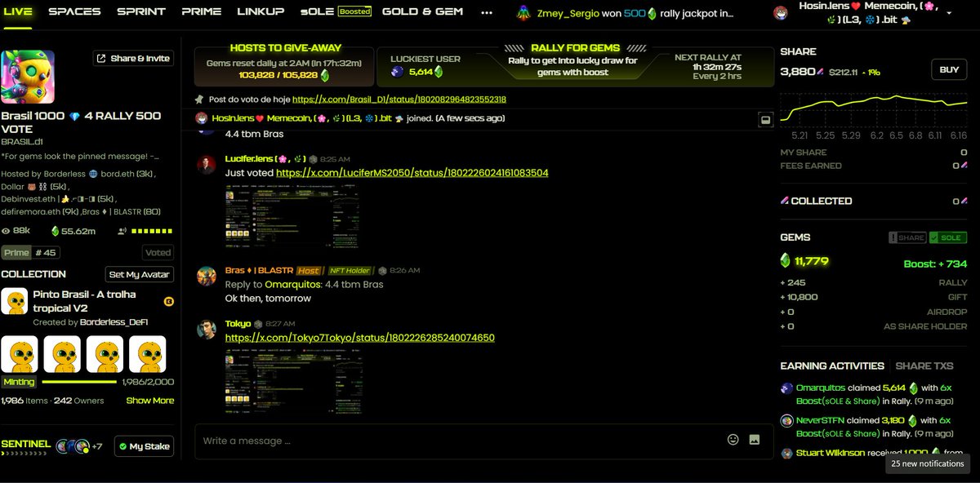This screenshot has width=980, height=483.
Task: Click the gem icon in Hosts give-away
Action: (x=324, y=75)
